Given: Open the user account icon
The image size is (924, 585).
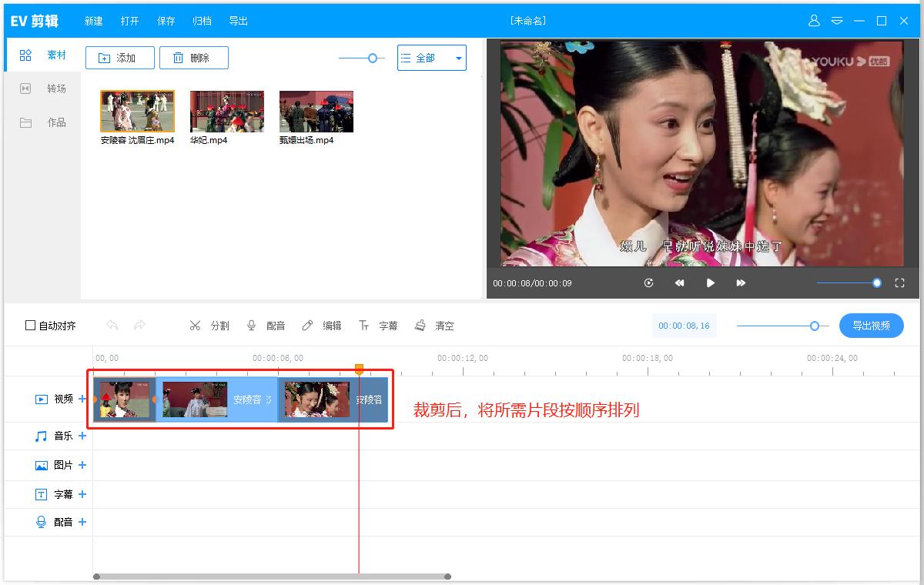Looking at the screenshot, I should click(814, 21).
